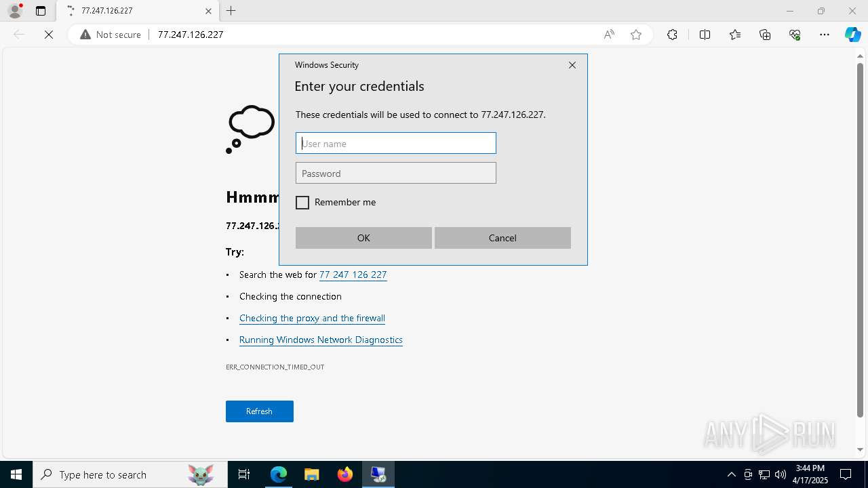Image resolution: width=868 pixels, height=488 pixels.
Task: Open the Collections icon
Action: [765, 35]
